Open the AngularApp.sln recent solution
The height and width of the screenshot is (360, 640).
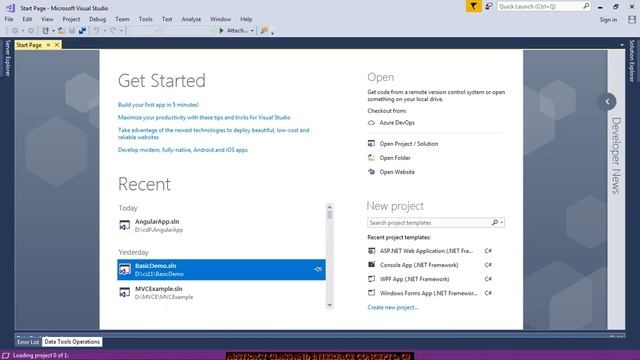(x=221, y=225)
